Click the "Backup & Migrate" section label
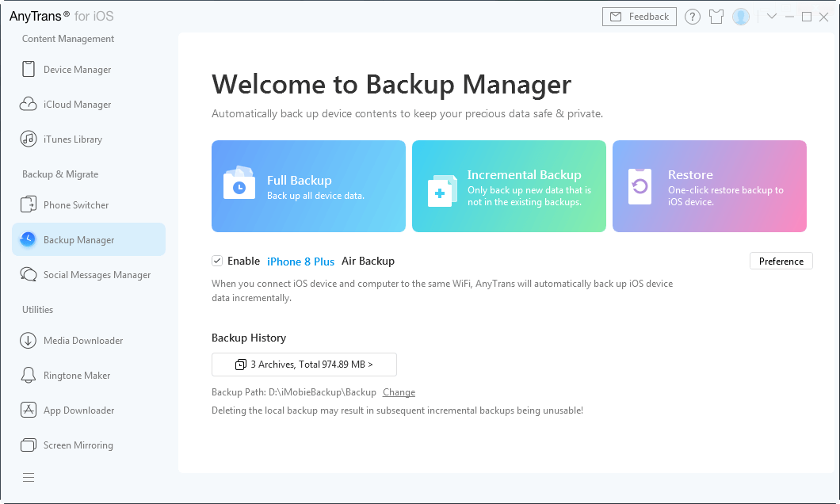 click(60, 174)
